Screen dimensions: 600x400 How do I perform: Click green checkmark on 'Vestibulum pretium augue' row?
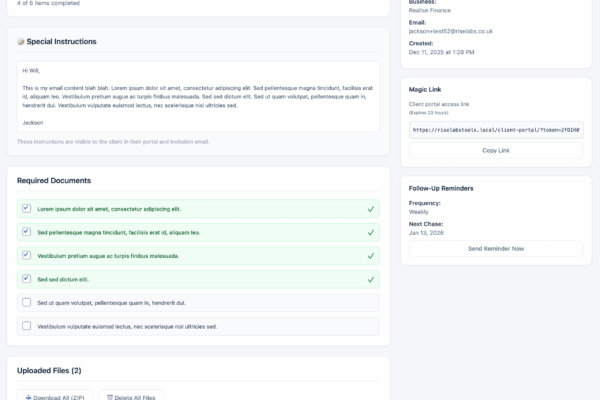(x=370, y=256)
